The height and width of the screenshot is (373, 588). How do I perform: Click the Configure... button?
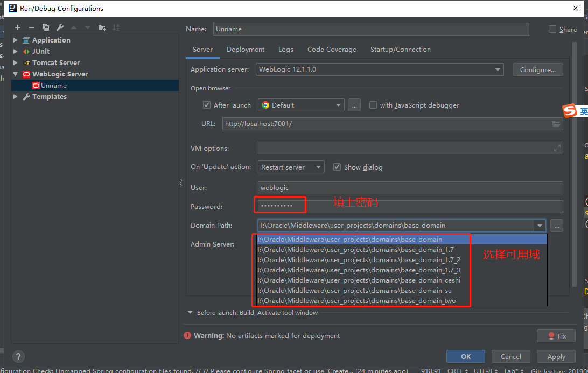click(x=538, y=70)
